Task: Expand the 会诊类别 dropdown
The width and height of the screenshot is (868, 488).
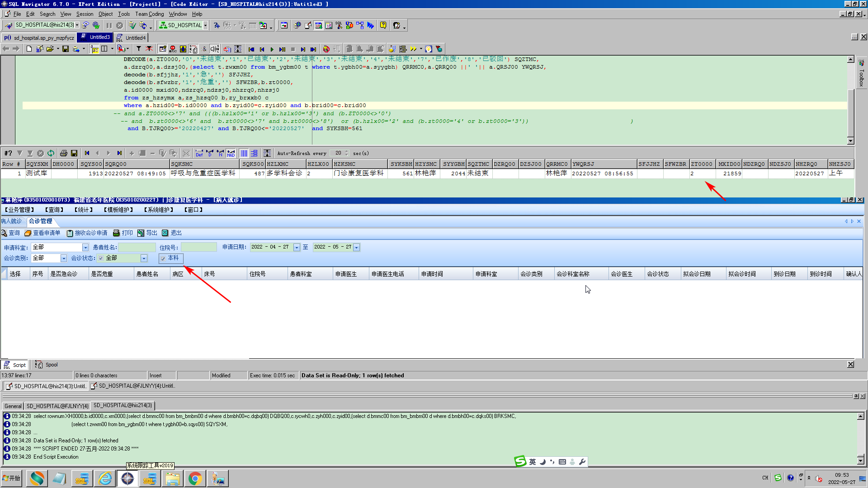Action: click(63, 258)
